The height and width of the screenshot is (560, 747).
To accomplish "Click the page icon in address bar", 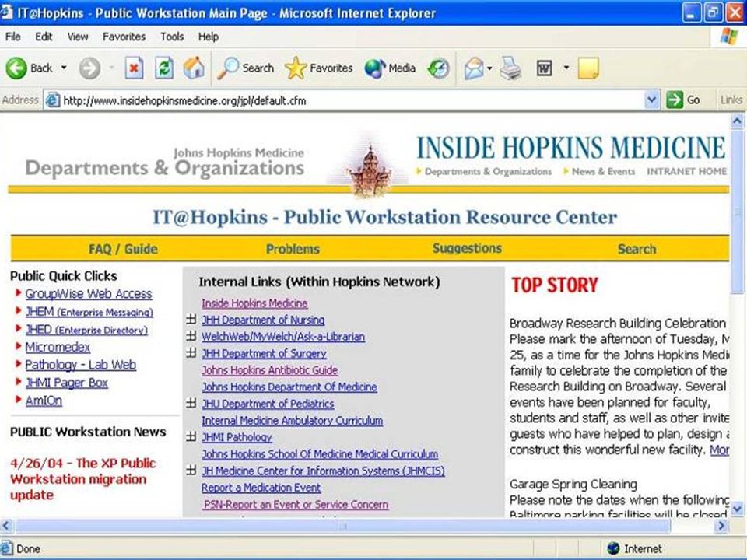I will 52,100.
